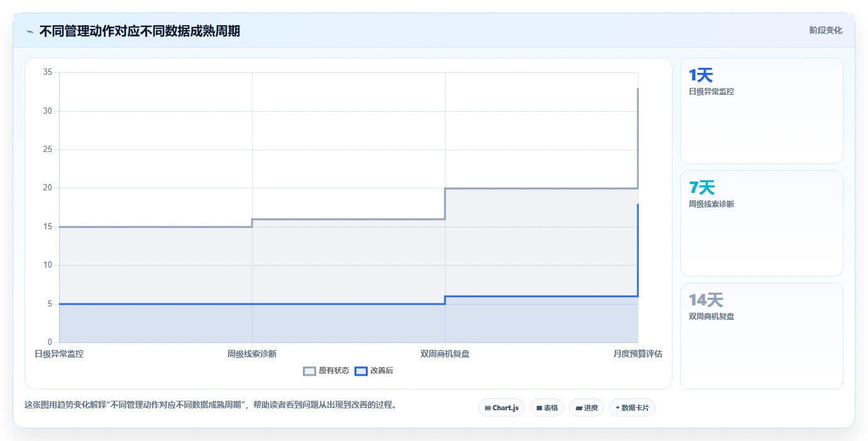
Task: Click the 7天 value text
Action: 702,187
